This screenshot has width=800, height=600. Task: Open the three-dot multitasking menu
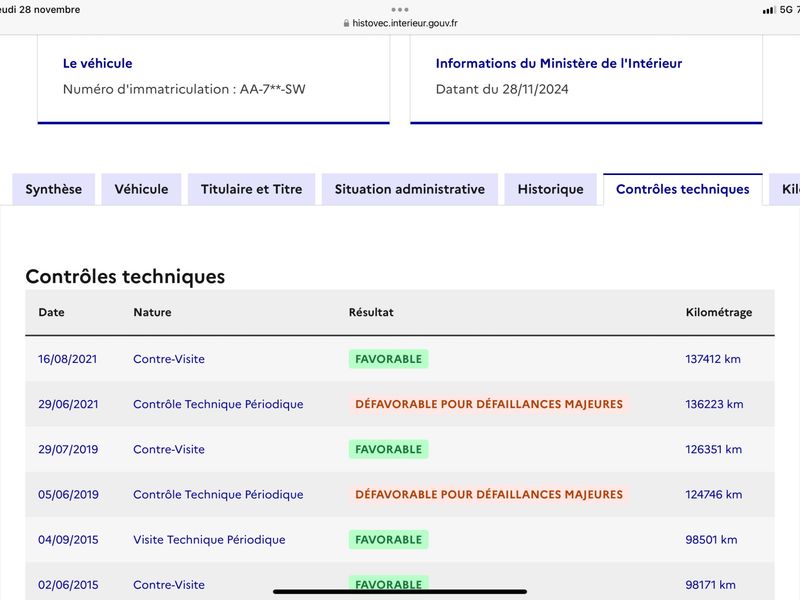399,10
